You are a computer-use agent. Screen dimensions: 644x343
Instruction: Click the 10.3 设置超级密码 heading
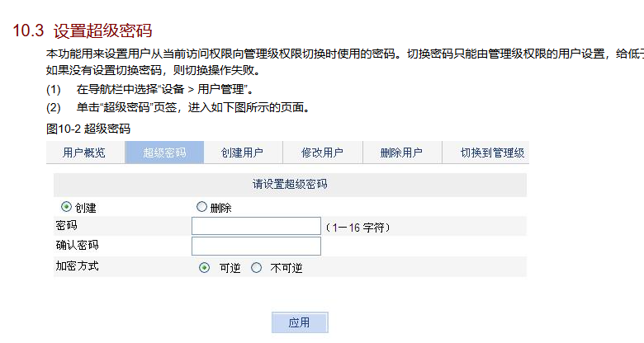pyautogui.click(x=83, y=31)
